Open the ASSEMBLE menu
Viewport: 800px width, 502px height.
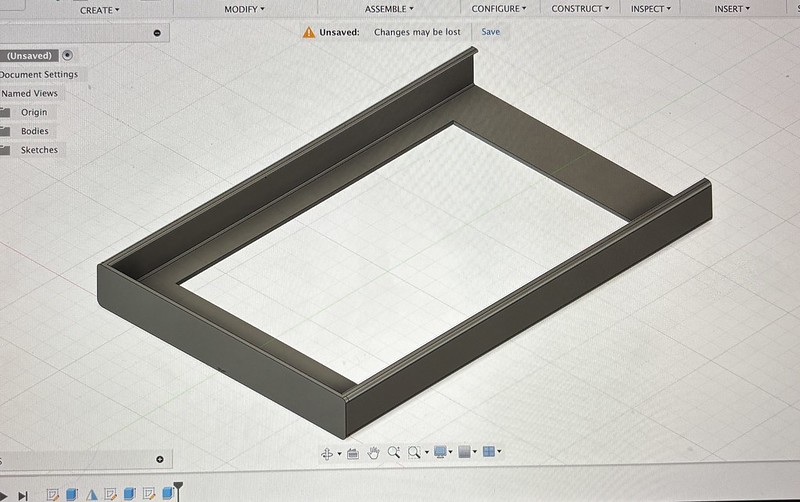(x=388, y=9)
